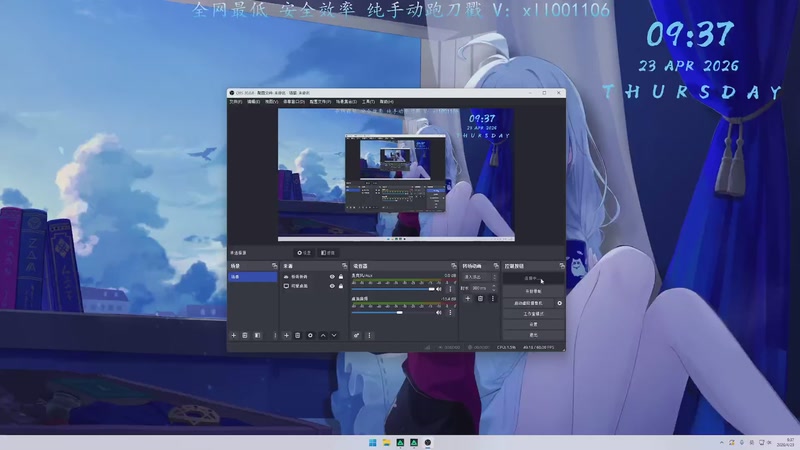Pop out the Controls dock panel icon
Viewport: 800px width, 450px height.
click(x=562, y=266)
